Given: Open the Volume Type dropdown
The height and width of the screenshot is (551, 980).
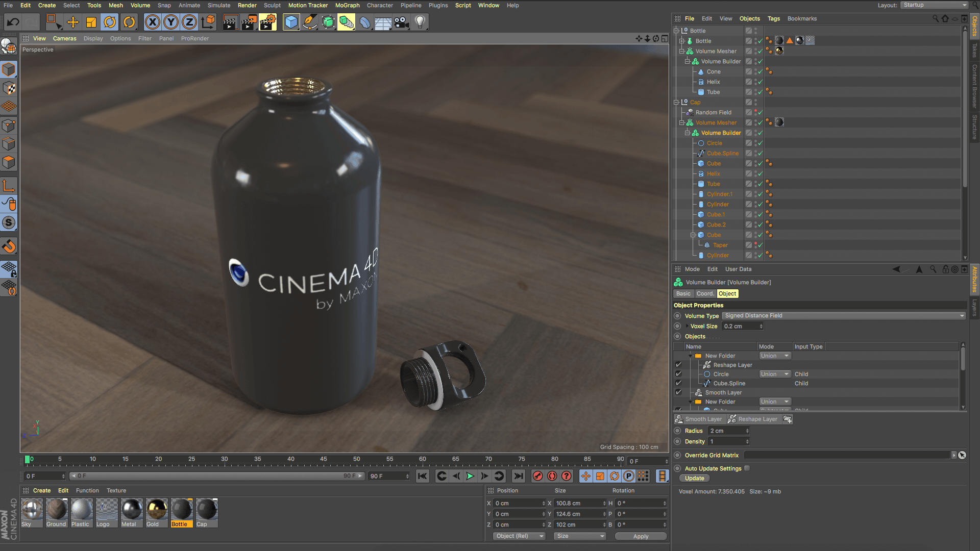Looking at the screenshot, I should 842,315.
